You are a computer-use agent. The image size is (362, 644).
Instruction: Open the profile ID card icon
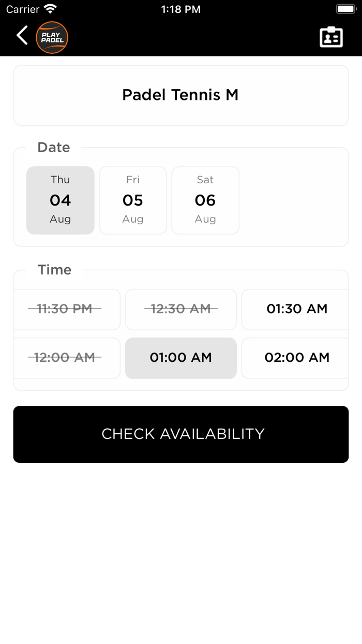click(331, 37)
